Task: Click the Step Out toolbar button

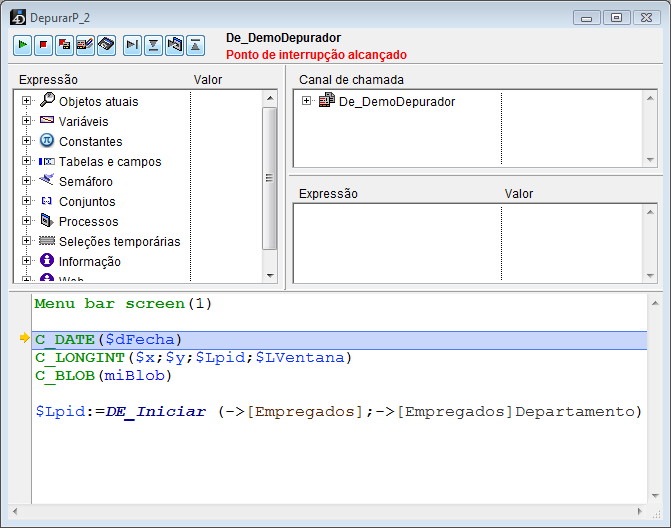Action: [195, 45]
